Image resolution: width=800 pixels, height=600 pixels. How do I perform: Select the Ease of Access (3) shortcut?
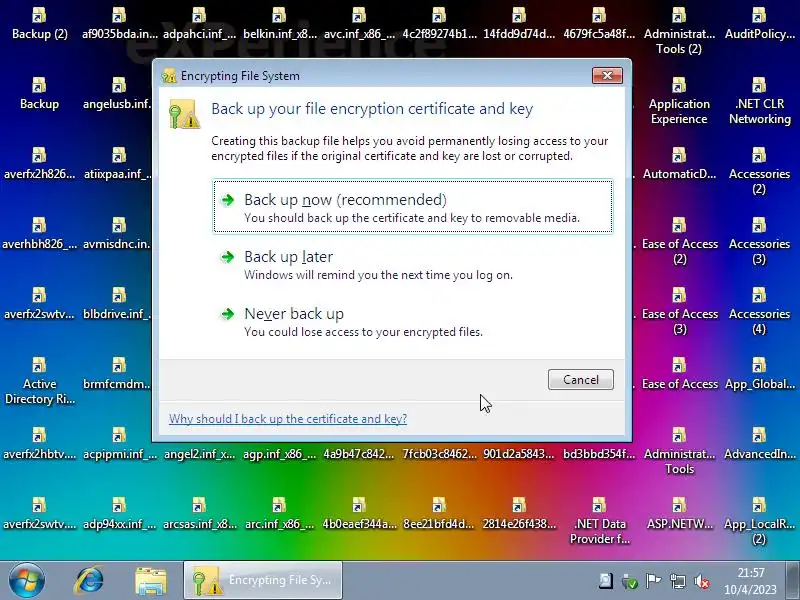pyautogui.click(x=679, y=311)
